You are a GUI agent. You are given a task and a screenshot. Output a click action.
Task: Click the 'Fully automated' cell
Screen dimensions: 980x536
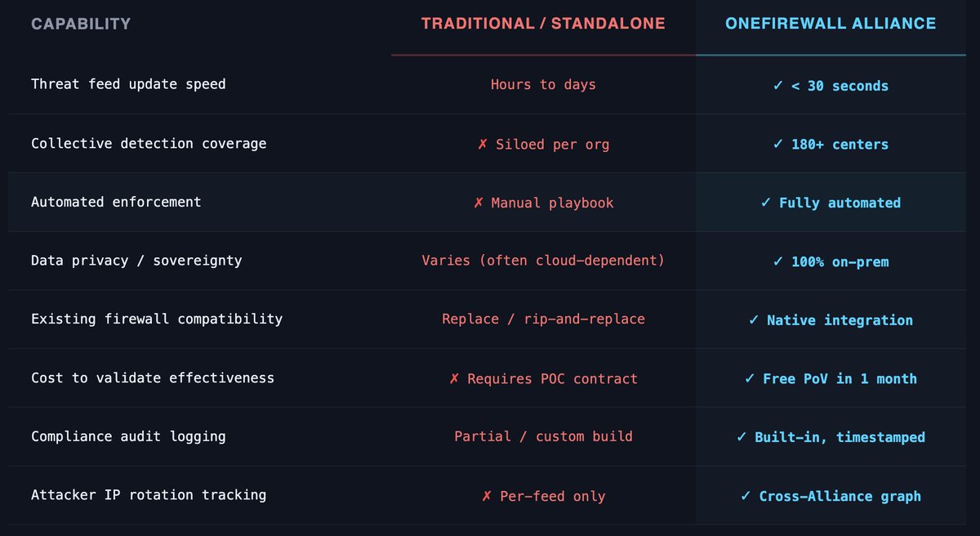point(831,203)
